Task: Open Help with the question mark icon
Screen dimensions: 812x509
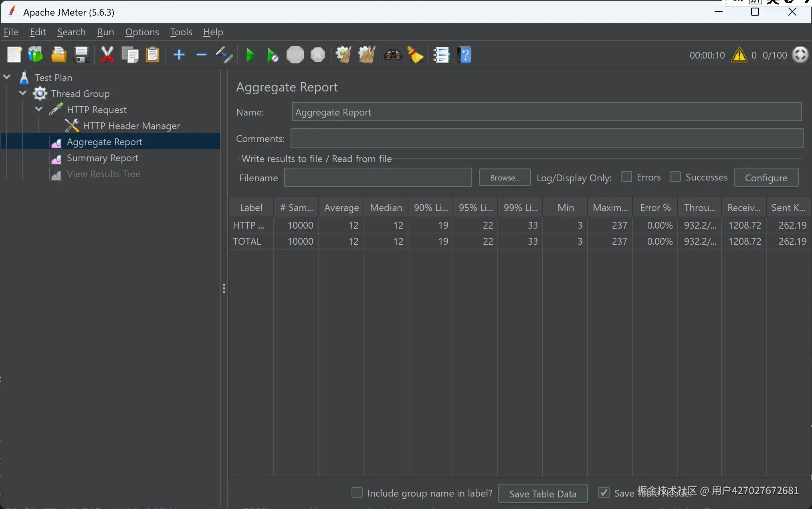Action: point(465,55)
